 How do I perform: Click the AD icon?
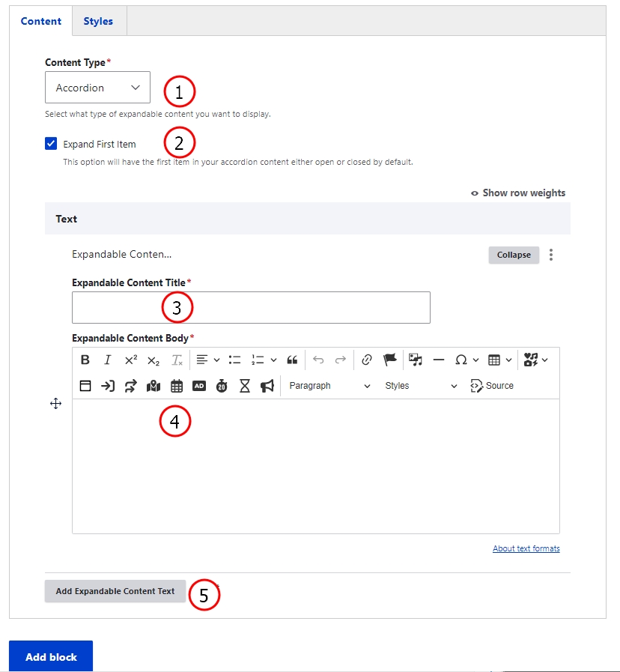click(199, 386)
